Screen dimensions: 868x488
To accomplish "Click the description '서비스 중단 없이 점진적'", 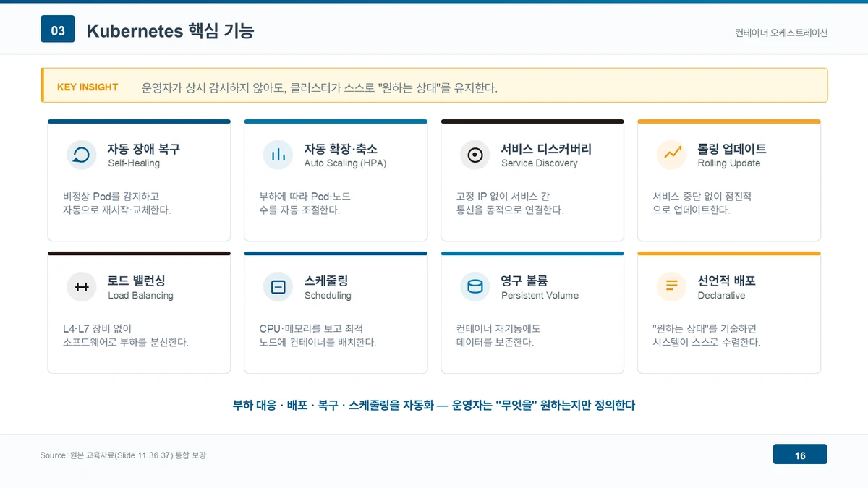I will click(x=702, y=196).
